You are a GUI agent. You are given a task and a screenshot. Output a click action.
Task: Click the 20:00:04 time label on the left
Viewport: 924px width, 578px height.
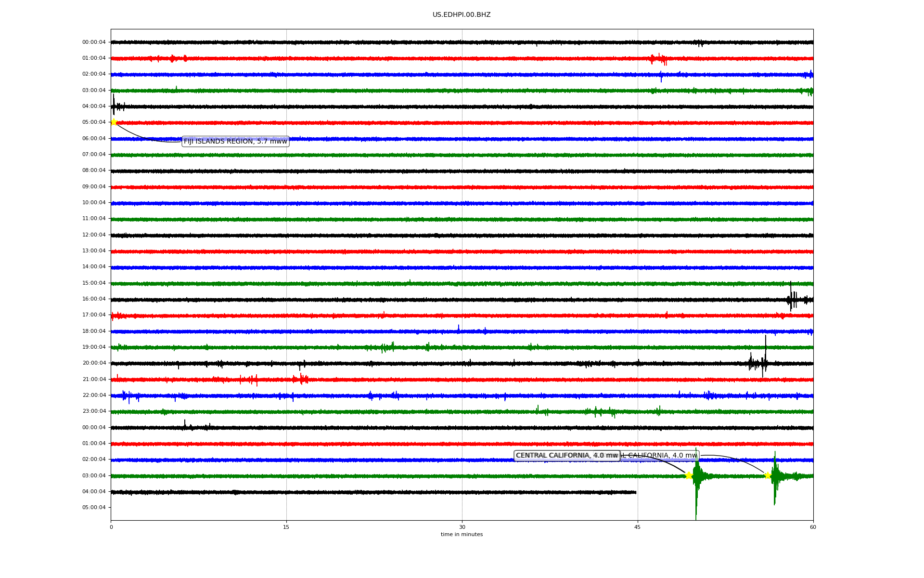pos(94,363)
